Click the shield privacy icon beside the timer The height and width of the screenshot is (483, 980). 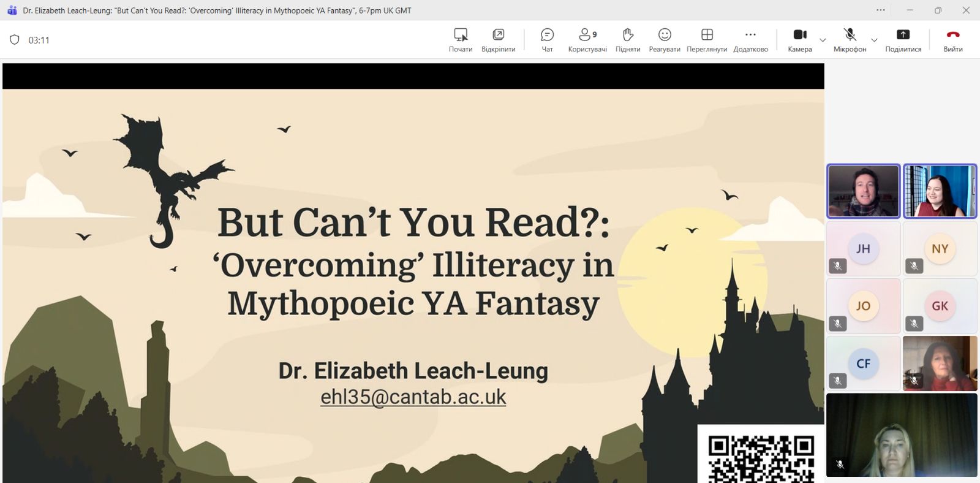pyautogui.click(x=15, y=40)
